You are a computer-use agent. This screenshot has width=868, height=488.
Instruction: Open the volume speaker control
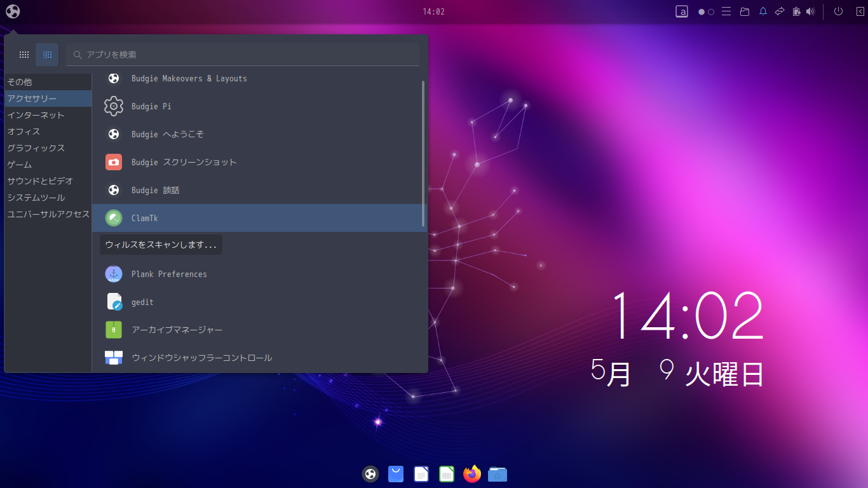click(810, 11)
